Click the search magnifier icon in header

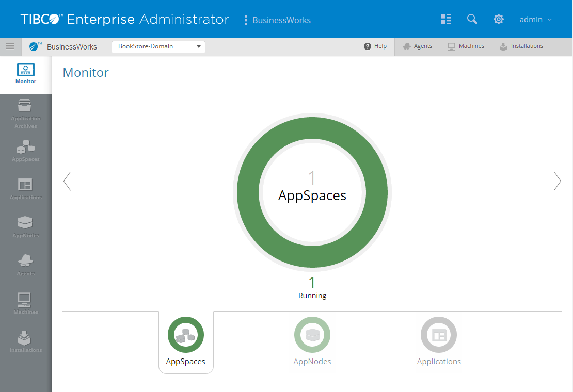[472, 19]
